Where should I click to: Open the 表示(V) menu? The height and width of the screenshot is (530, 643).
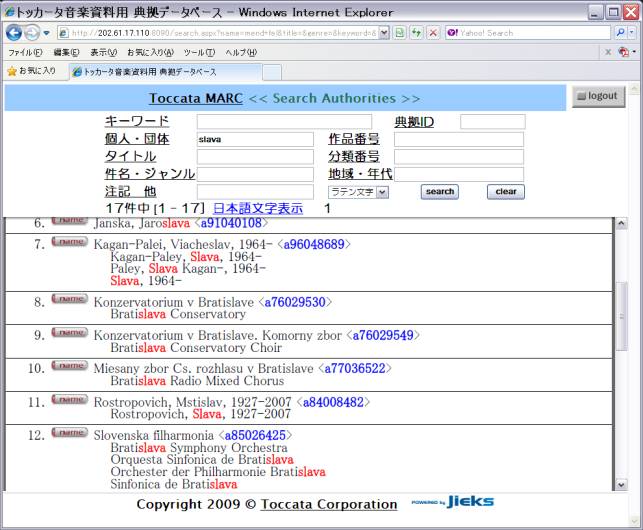tap(103, 53)
